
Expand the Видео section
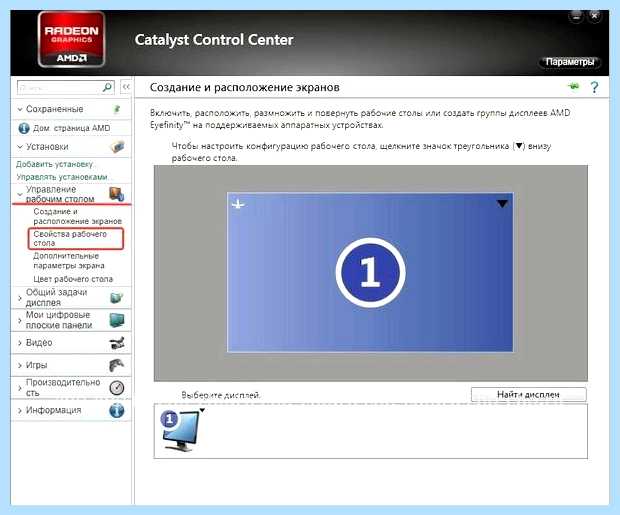click(x=20, y=343)
